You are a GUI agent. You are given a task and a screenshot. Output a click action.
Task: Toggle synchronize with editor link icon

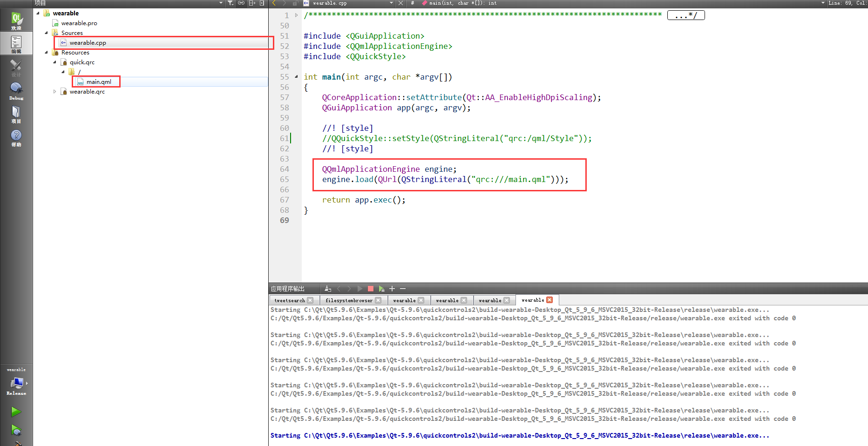pyautogui.click(x=241, y=3)
